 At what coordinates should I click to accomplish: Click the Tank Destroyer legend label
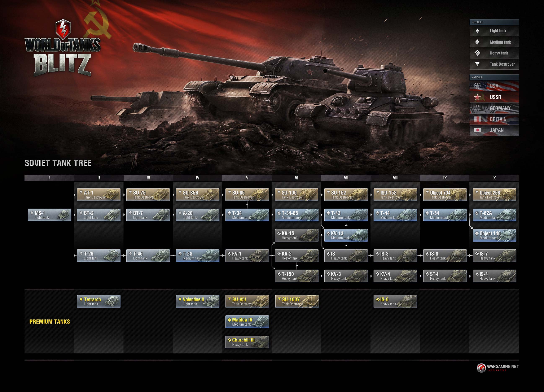click(502, 64)
